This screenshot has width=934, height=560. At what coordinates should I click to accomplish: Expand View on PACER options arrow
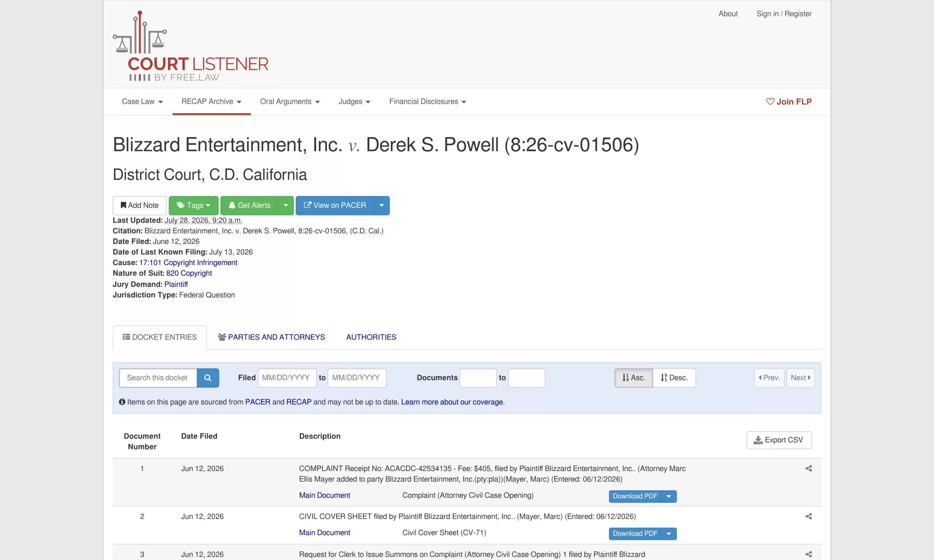tap(382, 205)
